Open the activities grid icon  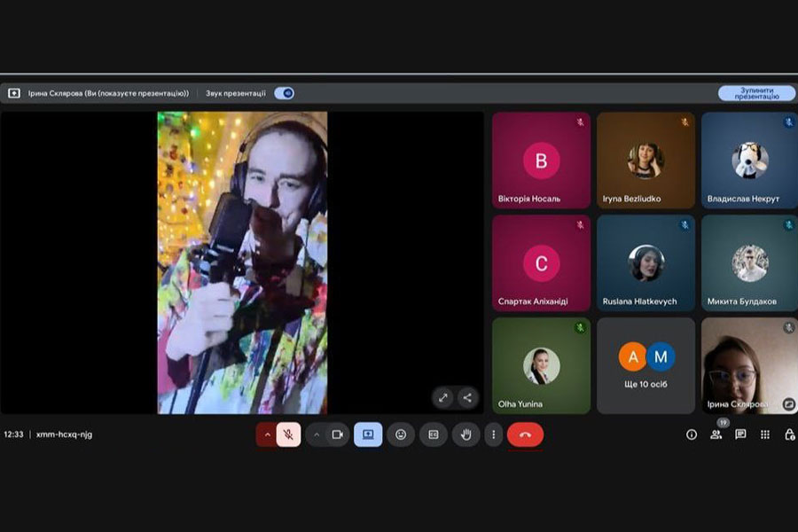(765, 434)
